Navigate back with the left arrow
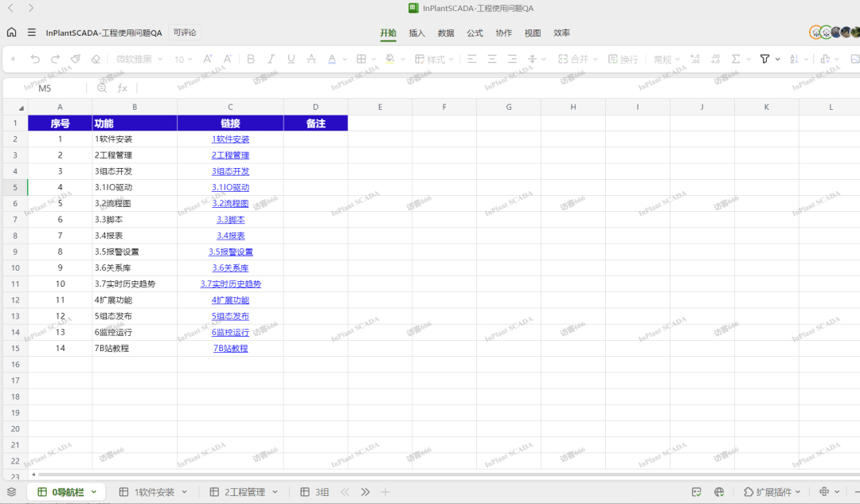The height and width of the screenshot is (504, 860). click(10, 8)
